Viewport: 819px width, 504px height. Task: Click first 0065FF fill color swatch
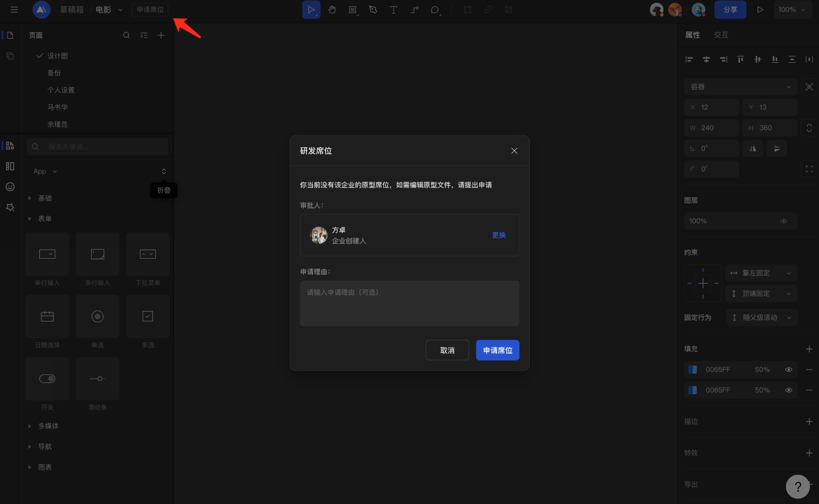(693, 370)
